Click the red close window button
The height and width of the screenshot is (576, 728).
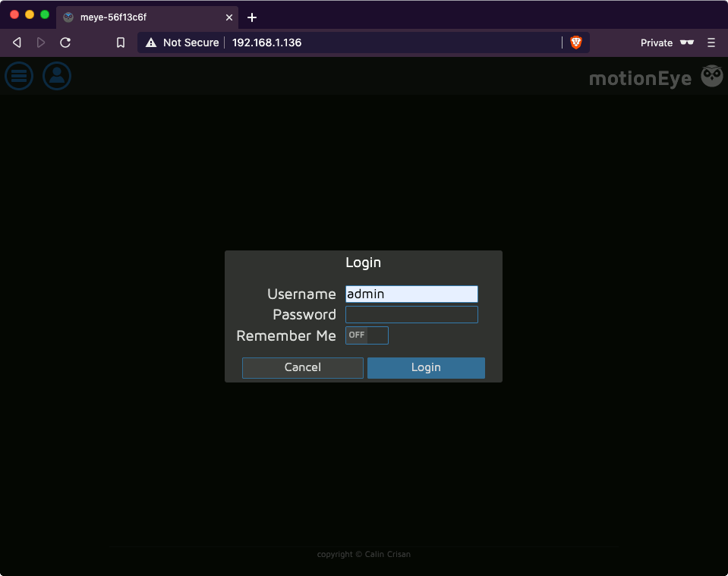[14, 14]
